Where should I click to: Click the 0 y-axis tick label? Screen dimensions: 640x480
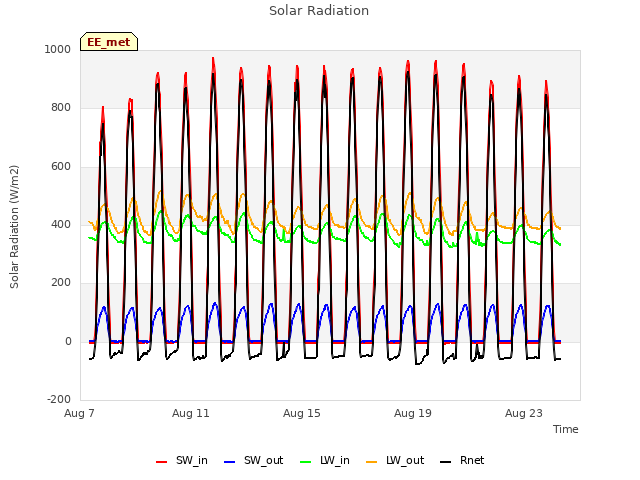[x=68, y=342]
